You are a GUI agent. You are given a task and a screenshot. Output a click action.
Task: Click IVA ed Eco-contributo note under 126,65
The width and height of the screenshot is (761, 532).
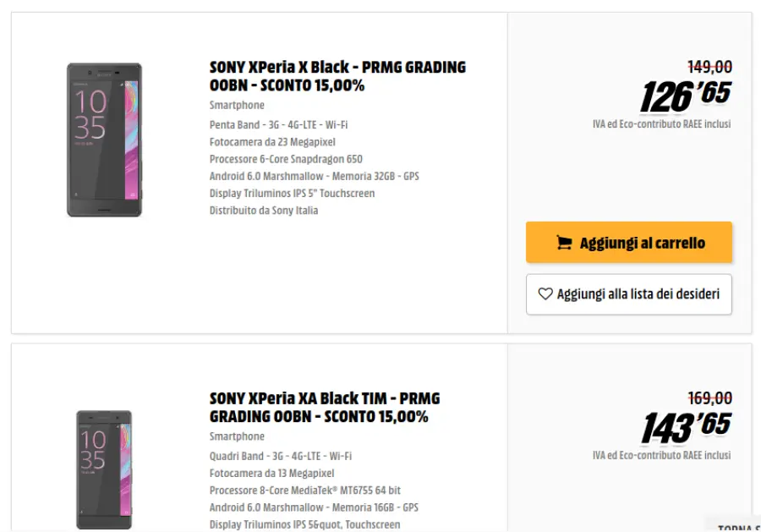point(661,124)
